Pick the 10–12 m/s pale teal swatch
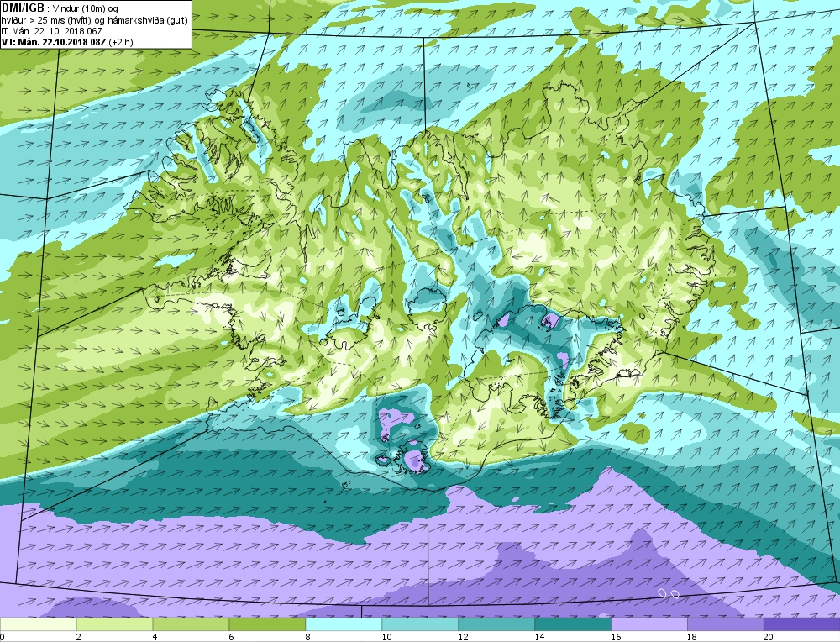Image resolution: width=840 pixels, height=642 pixels. pos(420,624)
